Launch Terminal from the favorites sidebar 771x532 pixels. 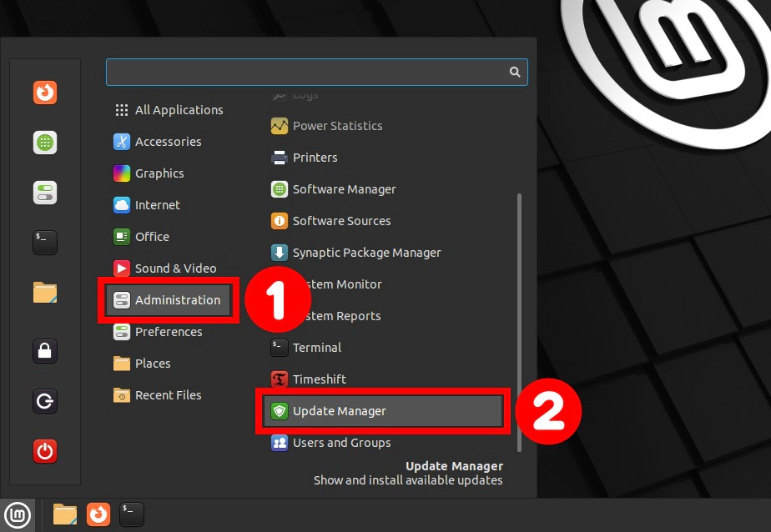coord(45,243)
